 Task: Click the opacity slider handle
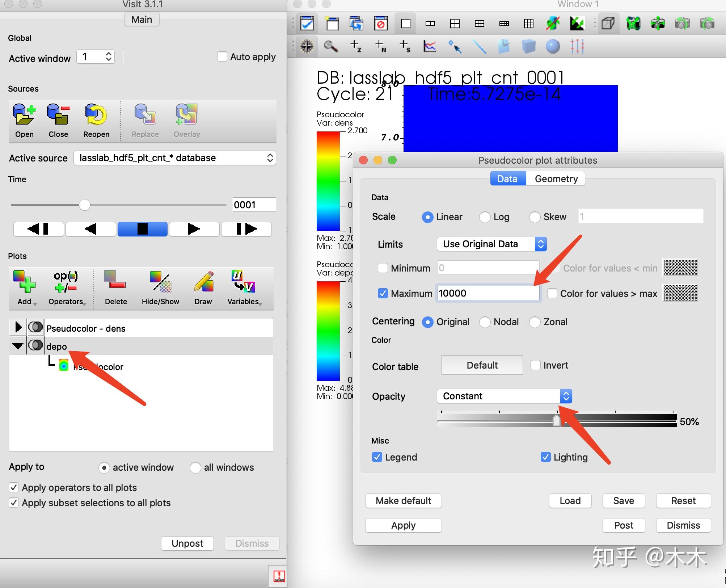click(557, 420)
